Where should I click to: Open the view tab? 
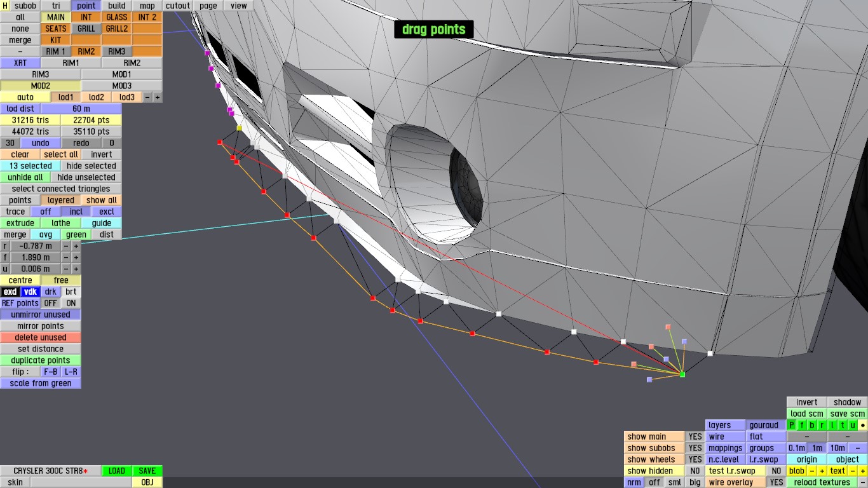[x=239, y=6]
